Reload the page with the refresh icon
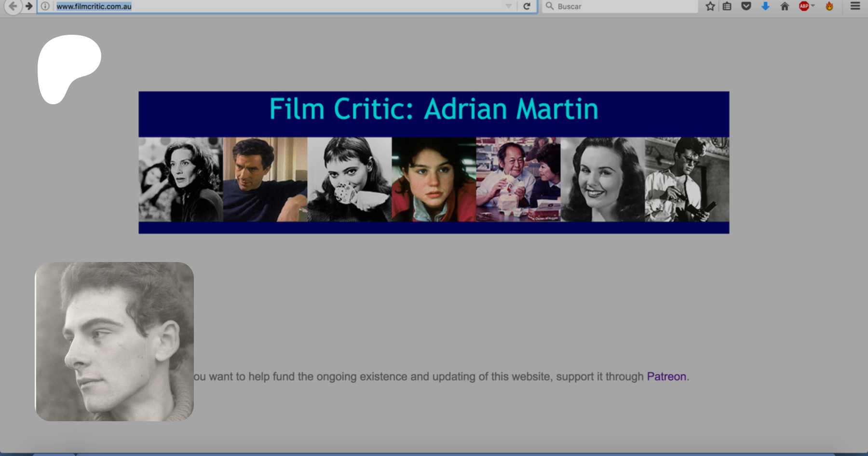The image size is (868, 456). pos(527,6)
